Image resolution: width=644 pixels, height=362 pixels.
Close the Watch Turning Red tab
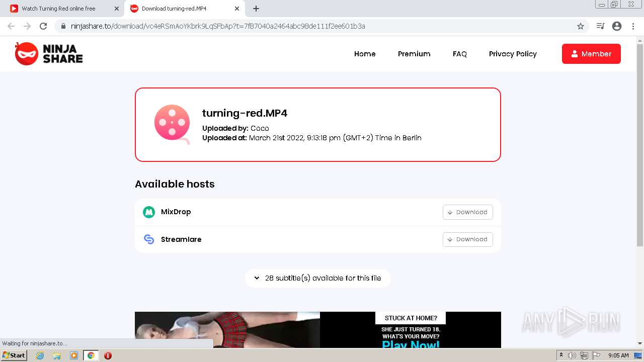point(116,9)
